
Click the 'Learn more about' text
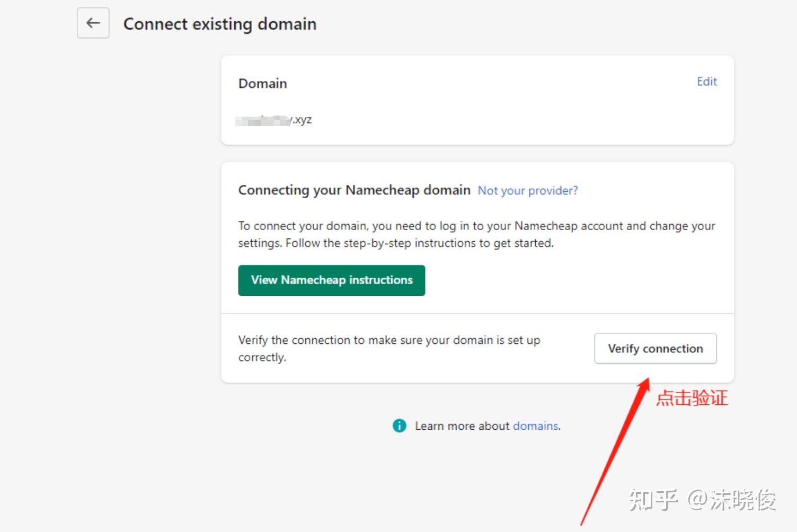click(462, 426)
